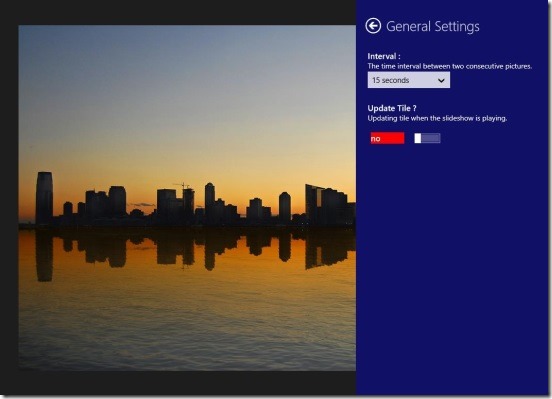Go back using the arrow beside General Settings
This screenshot has width=552, height=399.
point(373,26)
